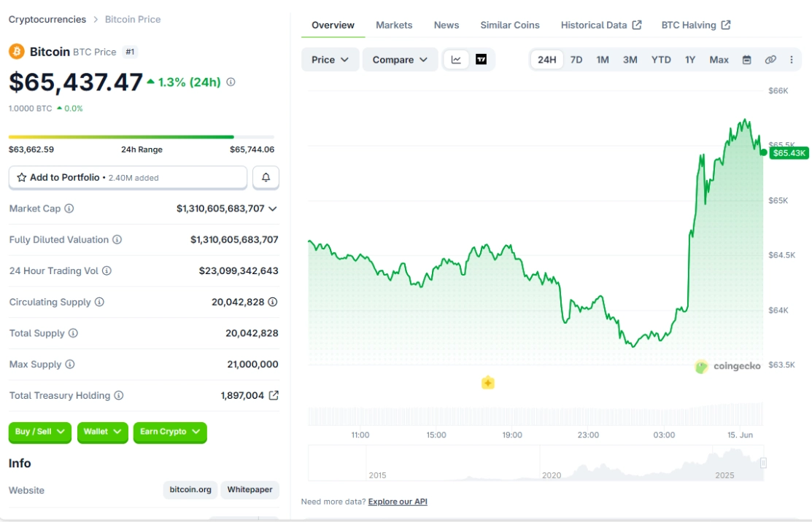The height and width of the screenshot is (522, 812).
Task: Click the 24h Range progress bar
Action: [x=142, y=137]
